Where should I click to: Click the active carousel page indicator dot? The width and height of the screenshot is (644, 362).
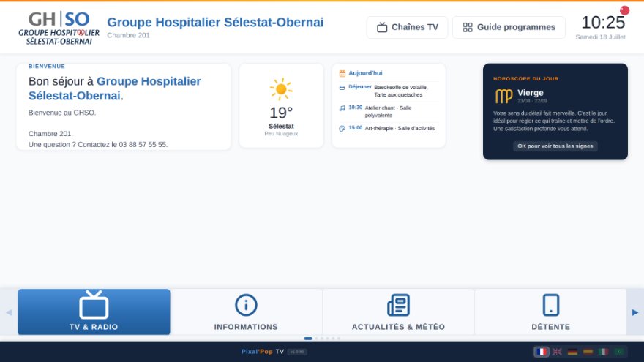308,339
